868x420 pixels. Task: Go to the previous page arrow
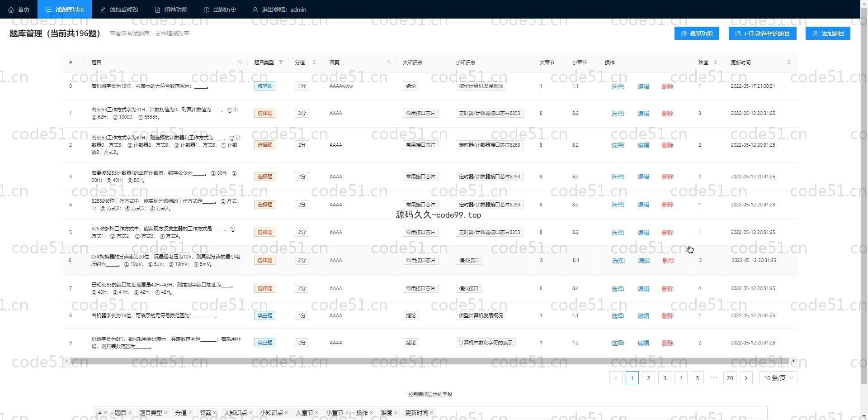pos(616,378)
